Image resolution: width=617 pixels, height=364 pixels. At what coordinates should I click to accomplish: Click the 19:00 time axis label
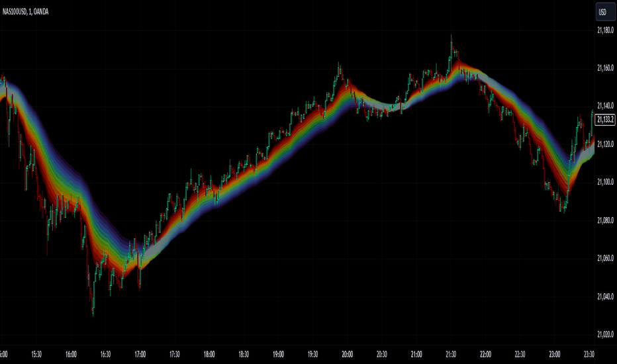pyautogui.click(x=278, y=355)
